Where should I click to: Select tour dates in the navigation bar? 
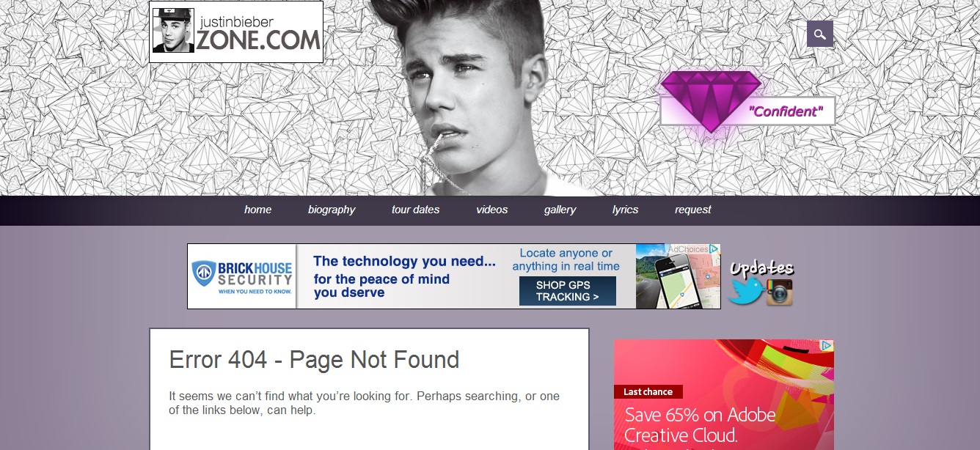pyautogui.click(x=415, y=210)
